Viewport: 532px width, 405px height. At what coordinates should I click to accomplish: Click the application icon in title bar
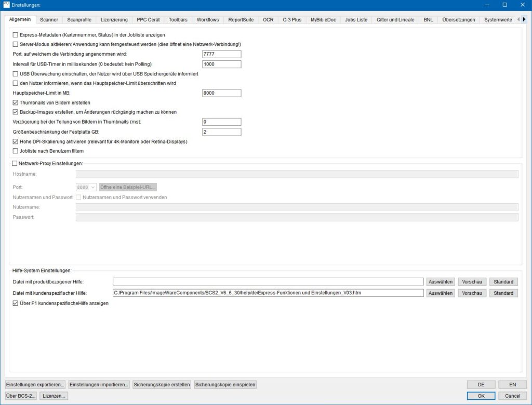click(6, 5)
